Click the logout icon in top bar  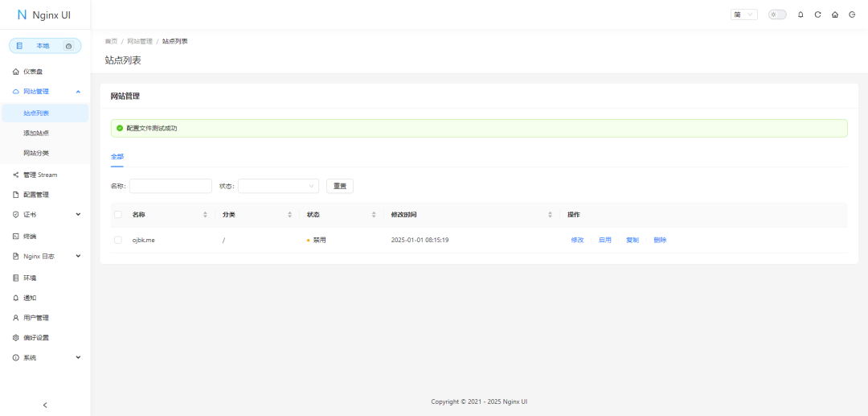click(852, 14)
